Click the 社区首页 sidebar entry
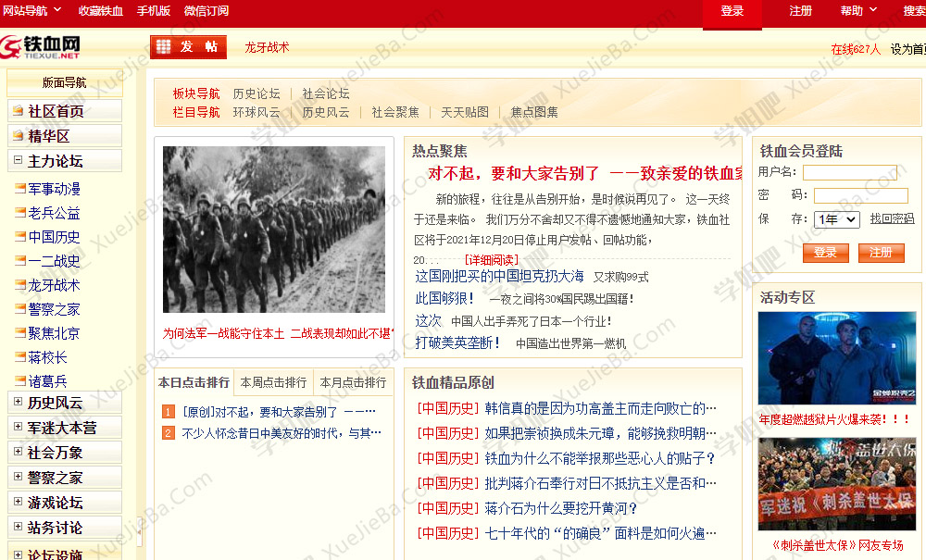926x560 pixels. 65,110
